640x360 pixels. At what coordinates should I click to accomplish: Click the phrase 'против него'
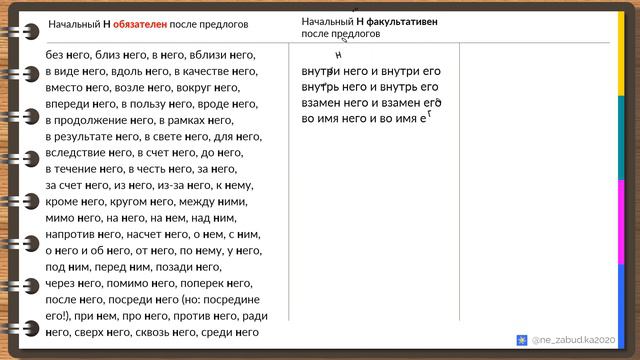(206, 316)
